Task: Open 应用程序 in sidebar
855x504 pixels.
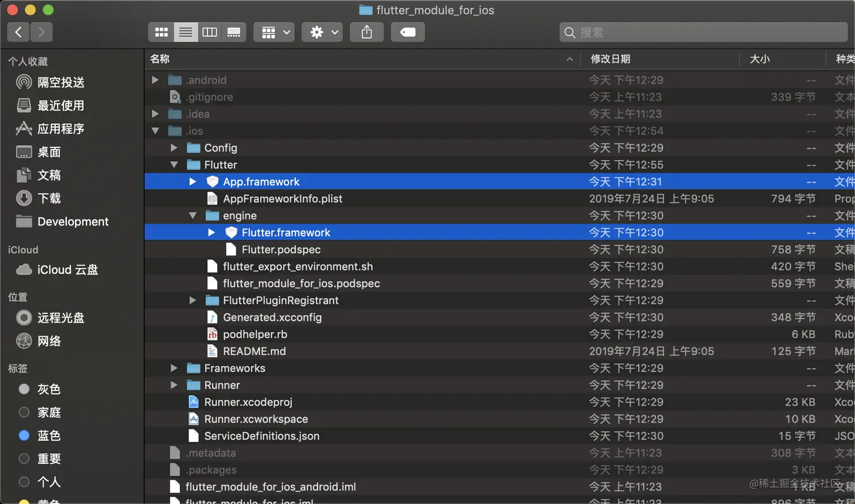Action: [x=51, y=129]
